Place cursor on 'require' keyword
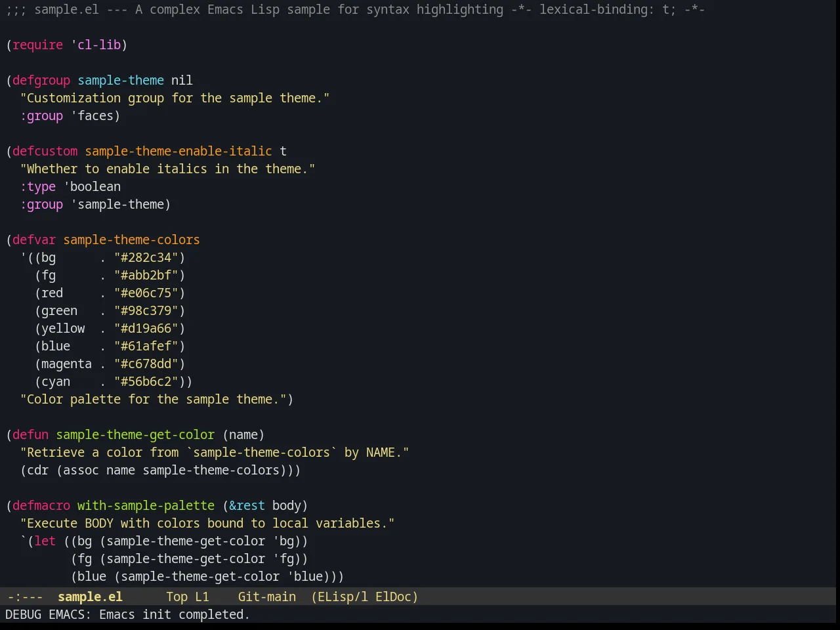The width and height of the screenshot is (840, 630). tap(37, 45)
